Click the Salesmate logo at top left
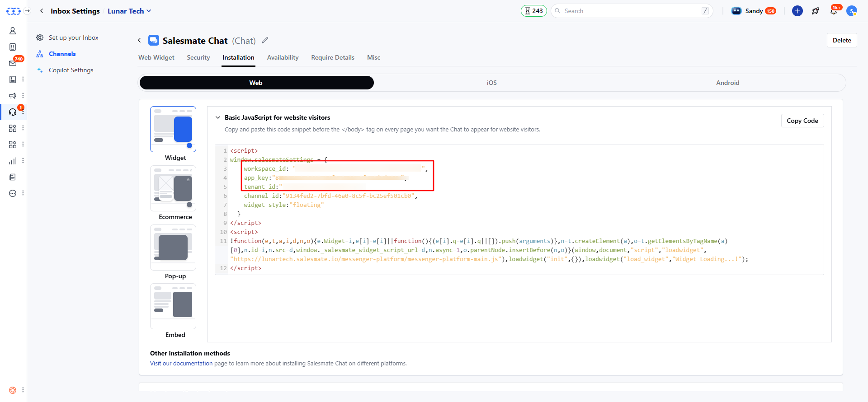Screen dimensions: 868x402 [14, 11]
